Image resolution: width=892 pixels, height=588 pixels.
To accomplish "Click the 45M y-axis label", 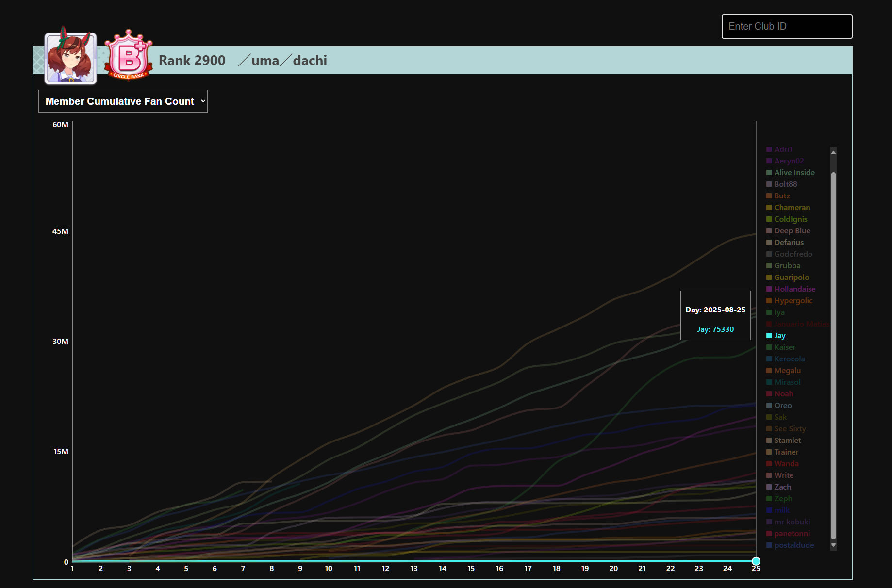I will click(x=60, y=231).
